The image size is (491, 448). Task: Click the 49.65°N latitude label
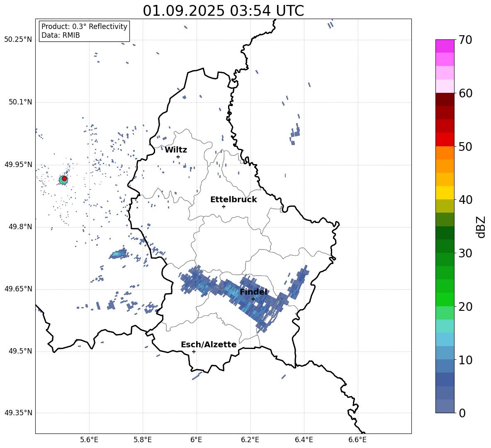pyautogui.click(x=18, y=289)
